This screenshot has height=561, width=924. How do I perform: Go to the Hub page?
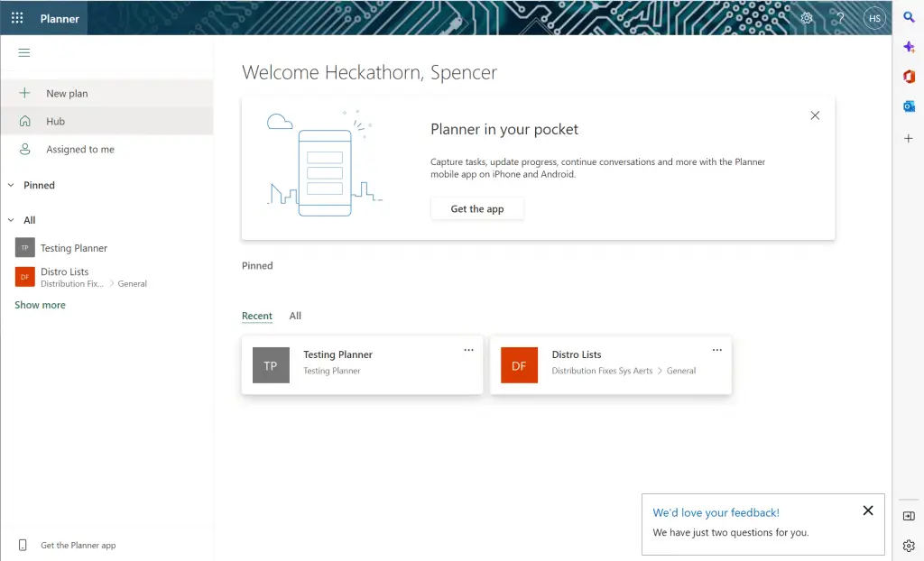pyautogui.click(x=106, y=121)
